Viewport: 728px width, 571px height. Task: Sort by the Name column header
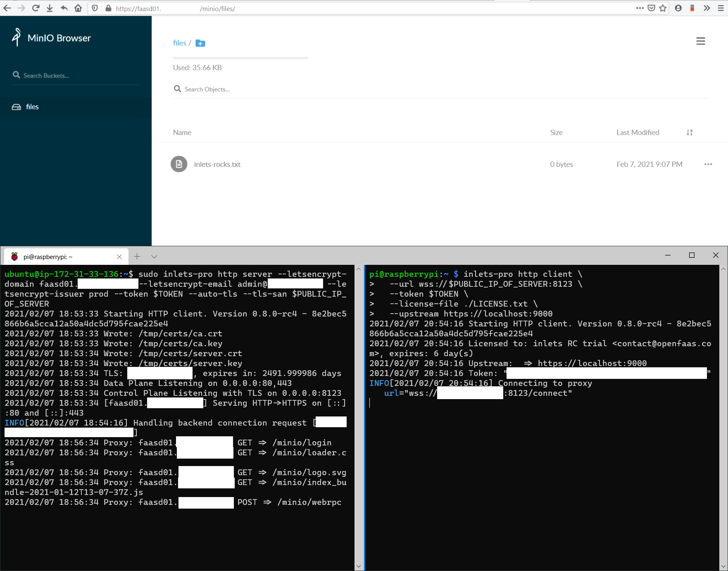click(182, 133)
